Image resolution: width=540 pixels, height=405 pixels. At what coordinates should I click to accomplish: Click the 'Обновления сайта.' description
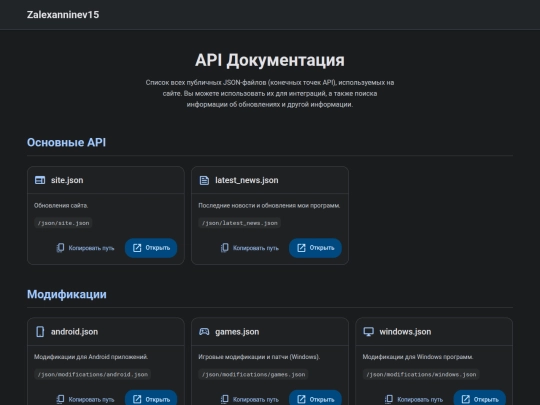coord(61,206)
